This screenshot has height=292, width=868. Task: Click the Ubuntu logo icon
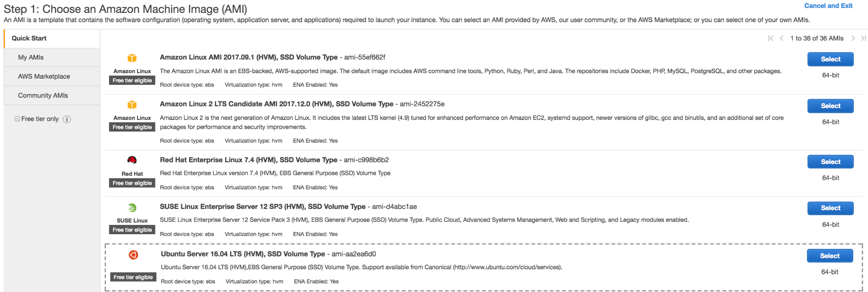click(133, 255)
